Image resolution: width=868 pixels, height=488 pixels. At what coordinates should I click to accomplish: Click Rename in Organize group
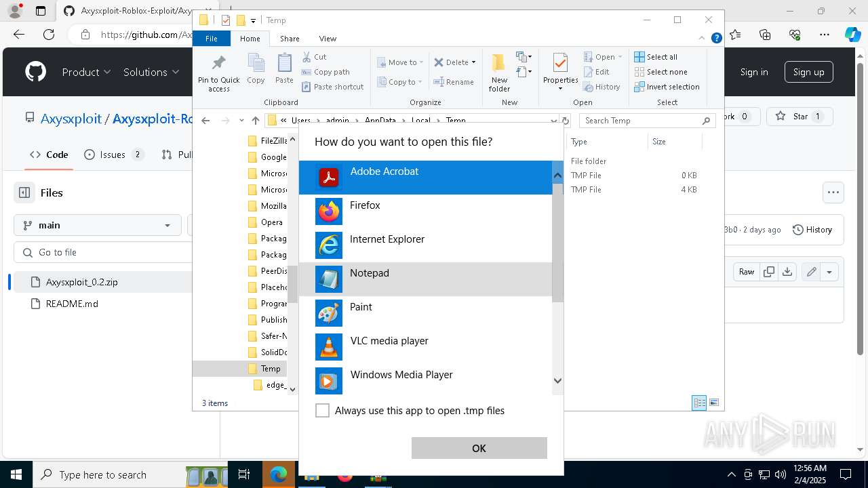coord(454,82)
